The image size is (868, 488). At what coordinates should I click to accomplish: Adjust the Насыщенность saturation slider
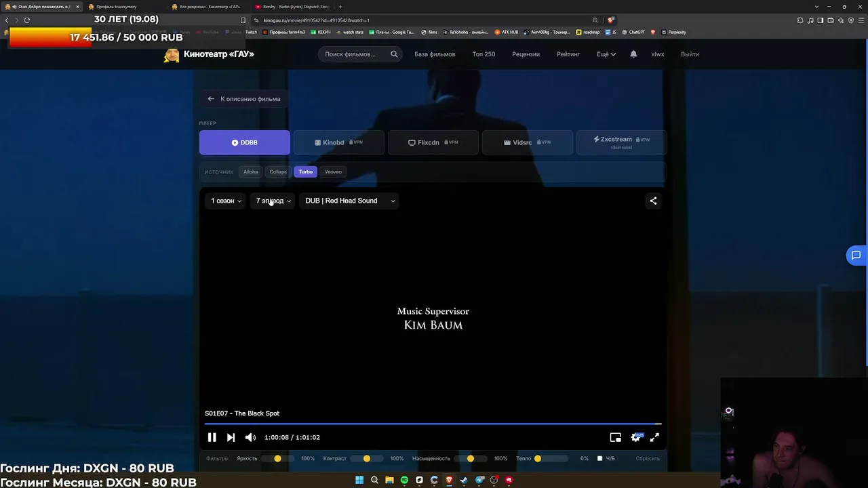pyautogui.click(x=471, y=459)
